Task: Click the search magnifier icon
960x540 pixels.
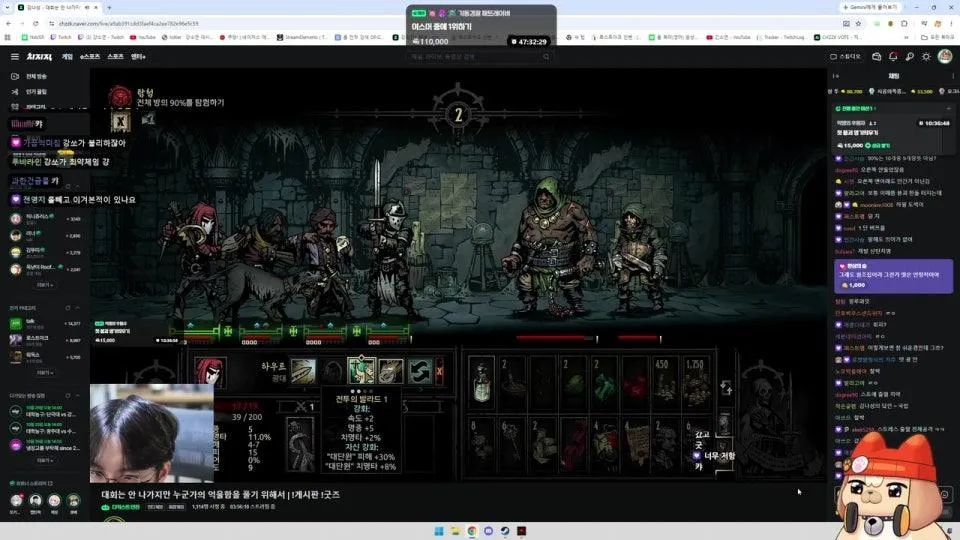Action: pyautogui.click(x=546, y=56)
